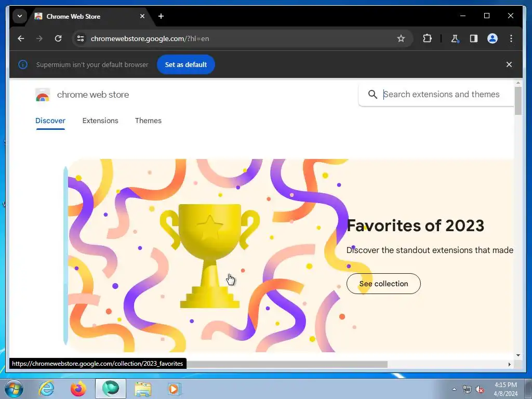Screen dimensions: 532x399
Task: Click the search magnifier icon
Action: (x=373, y=95)
